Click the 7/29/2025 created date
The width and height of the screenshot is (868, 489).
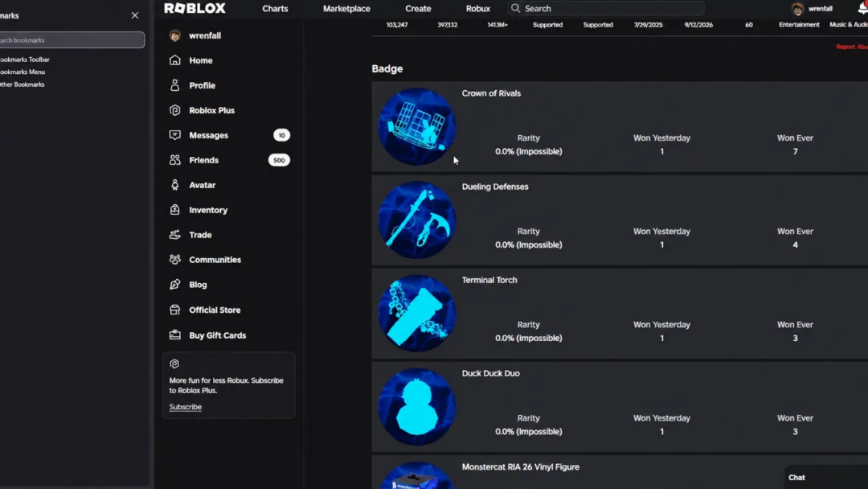648,25
